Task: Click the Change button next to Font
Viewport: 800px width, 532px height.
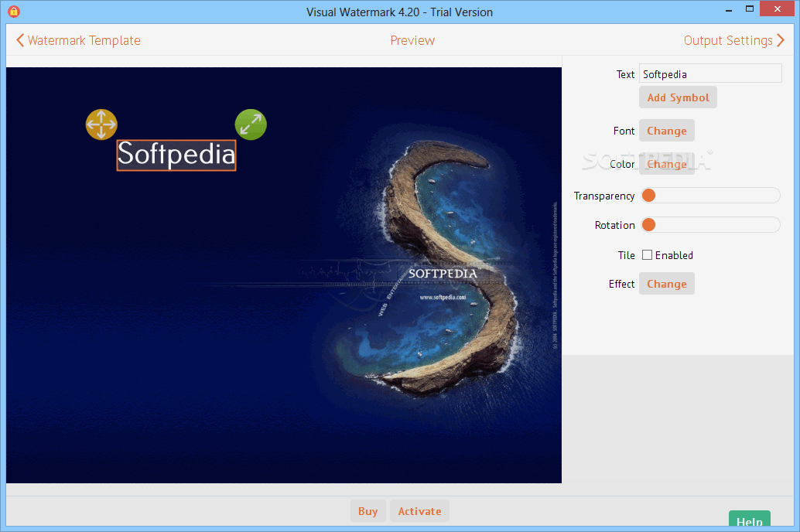Action: click(x=667, y=131)
